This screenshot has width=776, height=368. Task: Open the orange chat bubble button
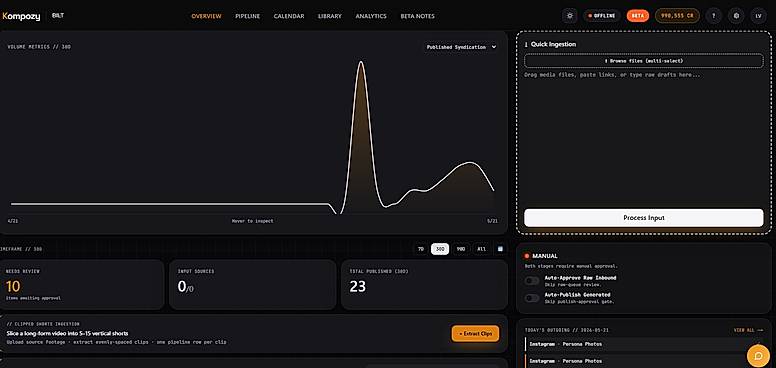(758, 355)
